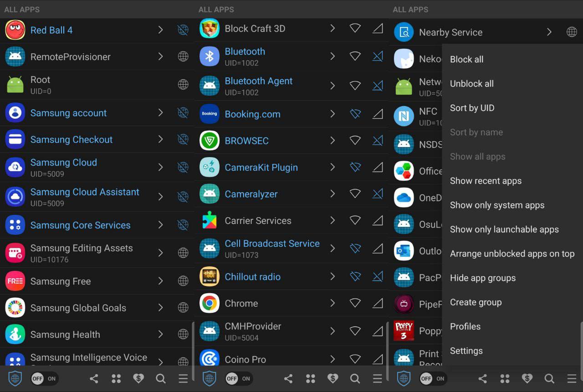Toggle the OFF/ON switch in right panel

[434, 379]
